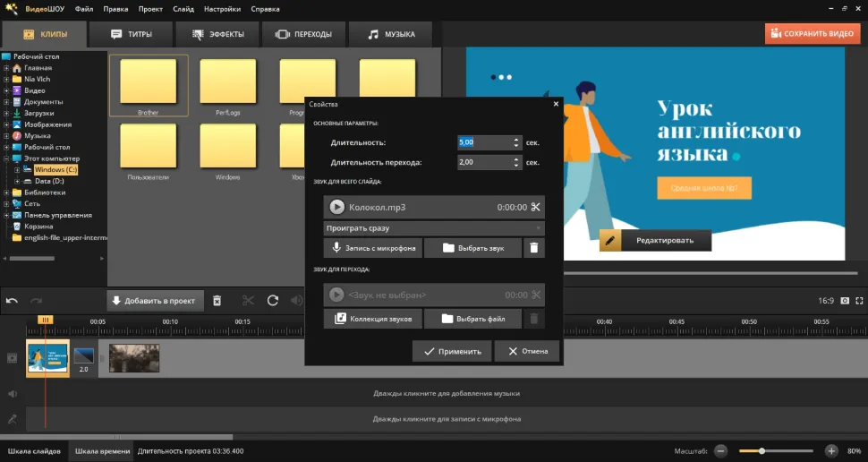The width and height of the screenshot is (868, 462).
Task: Click Добавить в проект button
Action: point(155,301)
